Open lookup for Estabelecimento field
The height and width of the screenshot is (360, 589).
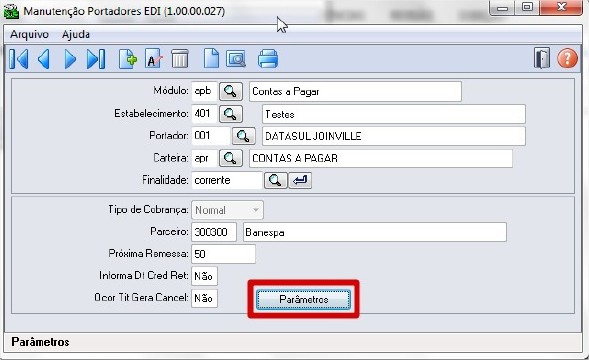(231, 114)
